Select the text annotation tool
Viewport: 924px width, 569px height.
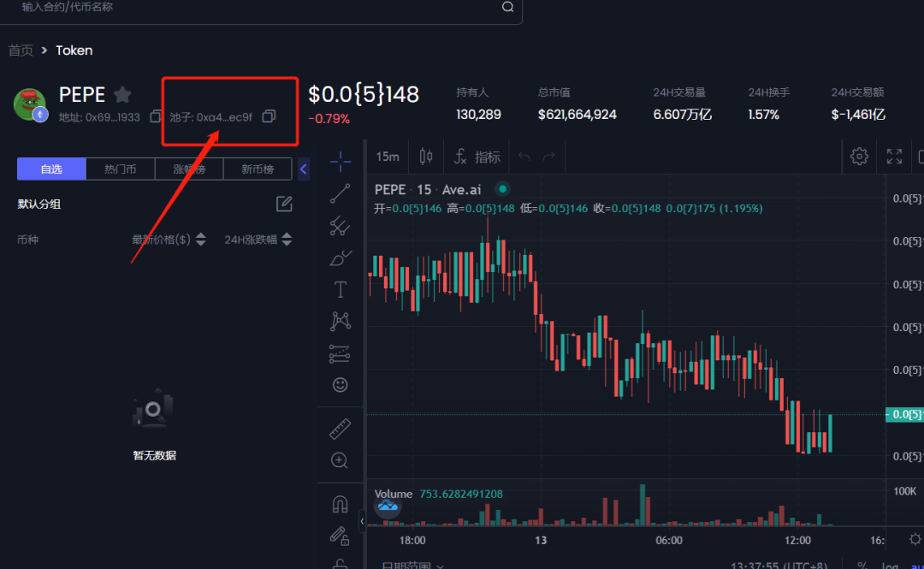point(340,289)
